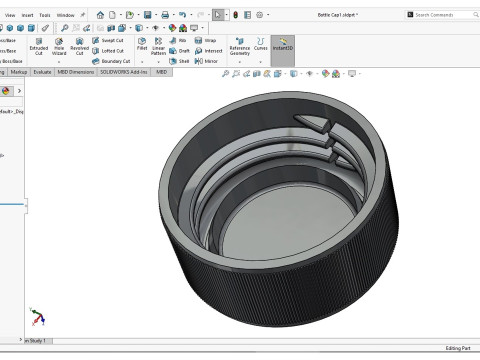Choose Swept Cut
Viewport: 480px width, 360px height.
pyautogui.click(x=108, y=40)
